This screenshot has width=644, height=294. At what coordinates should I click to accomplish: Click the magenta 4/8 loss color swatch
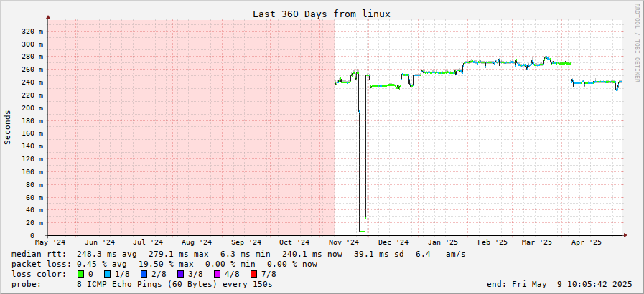click(218, 274)
